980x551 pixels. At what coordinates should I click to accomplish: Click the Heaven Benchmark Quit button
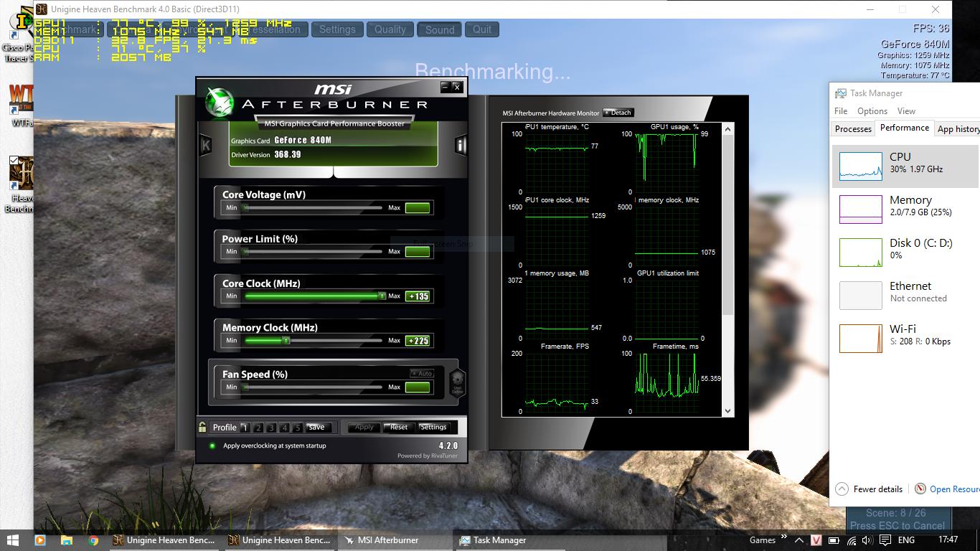click(x=482, y=29)
